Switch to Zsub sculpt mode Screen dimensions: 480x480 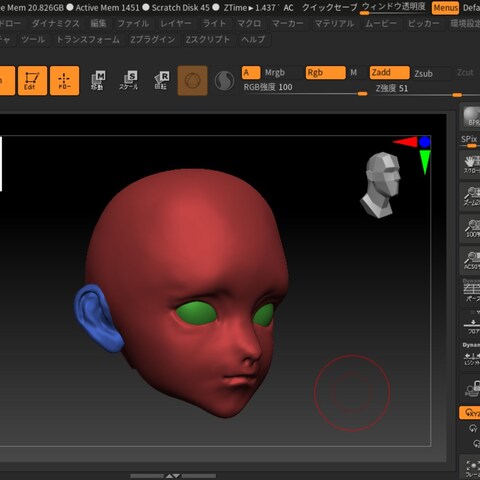[x=423, y=73]
